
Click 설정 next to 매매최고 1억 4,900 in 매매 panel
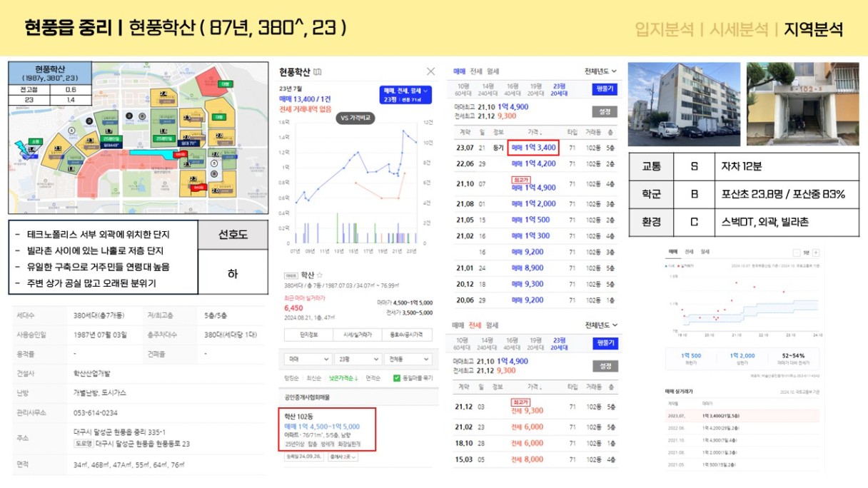pos(605,112)
